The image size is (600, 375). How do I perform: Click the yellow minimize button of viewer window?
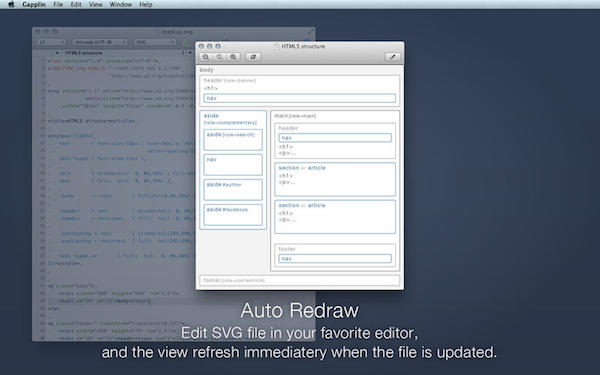[x=210, y=46]
